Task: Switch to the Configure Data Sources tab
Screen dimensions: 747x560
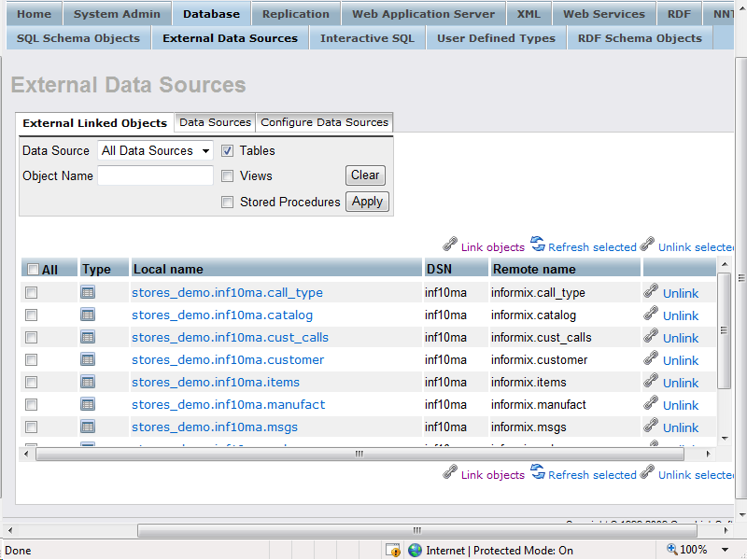Action: [324, 122]
